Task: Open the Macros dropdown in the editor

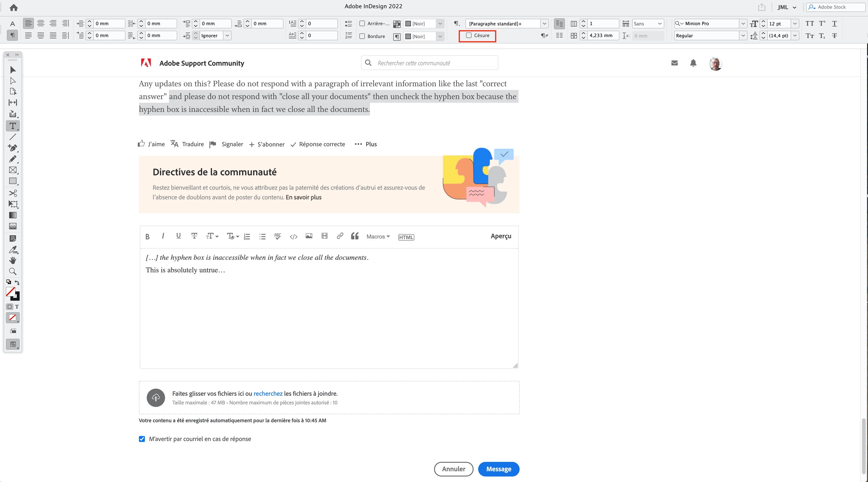Action: click(x=378, y=236)
